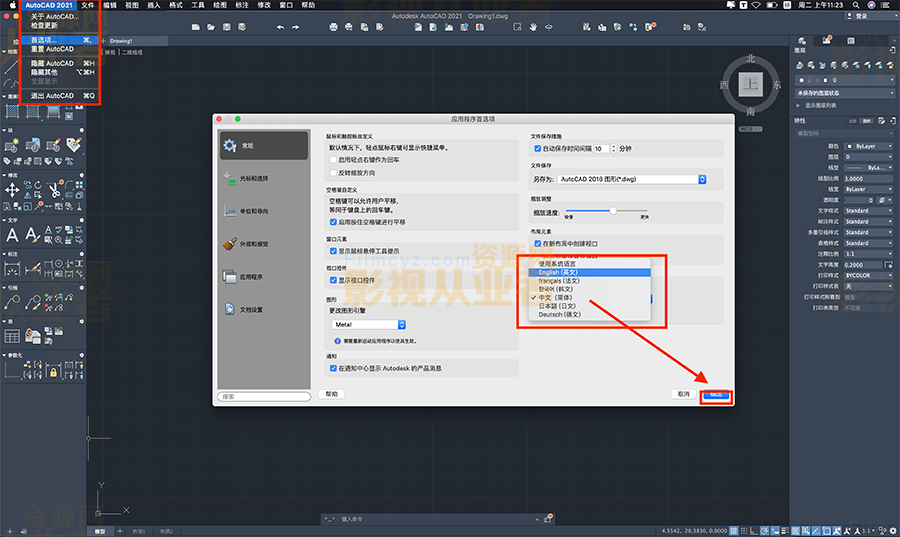Uncheck Autodesk 产品消息 notification checkbox
This screenshot has width=900, height=537.
point(333,368)
